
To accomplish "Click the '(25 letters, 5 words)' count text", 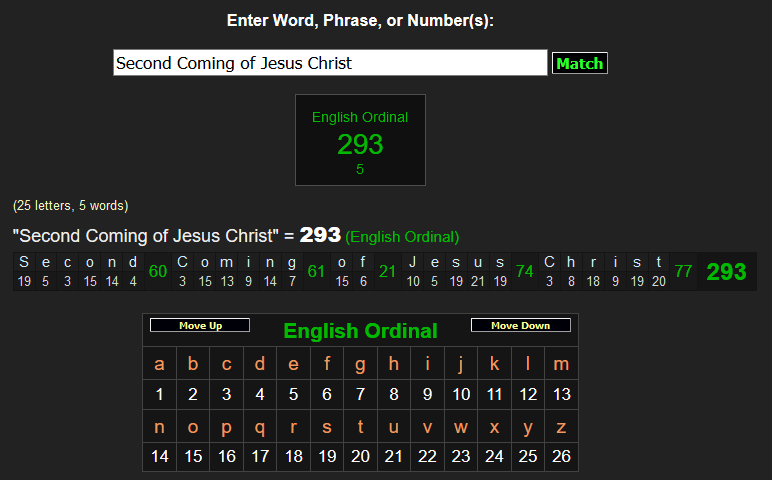I will click(70, 206).
